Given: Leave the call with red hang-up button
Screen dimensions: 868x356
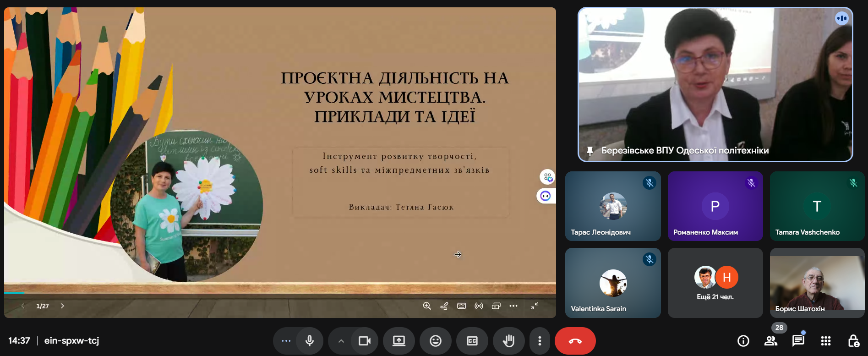Looking at the screenshot, I should 575,341.
